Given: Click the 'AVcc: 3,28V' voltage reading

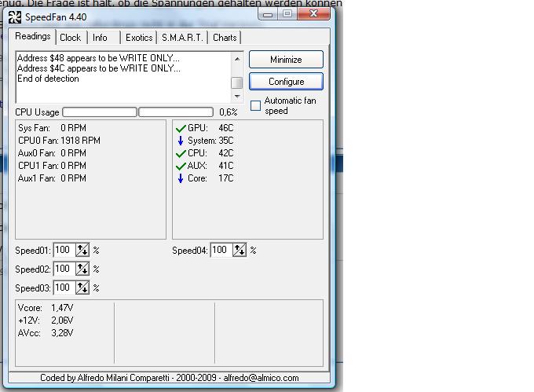Looking at the screenshot, I should tap(46, 333).
